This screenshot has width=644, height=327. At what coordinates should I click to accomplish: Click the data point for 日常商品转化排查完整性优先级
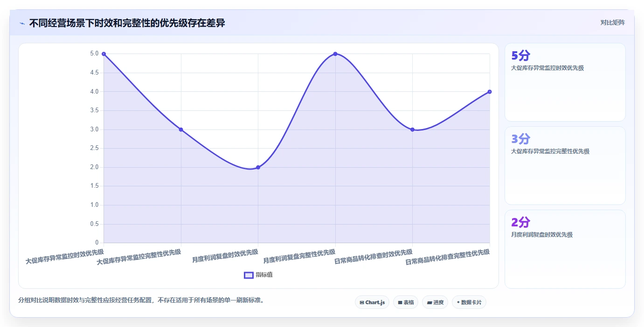(490, 92)
